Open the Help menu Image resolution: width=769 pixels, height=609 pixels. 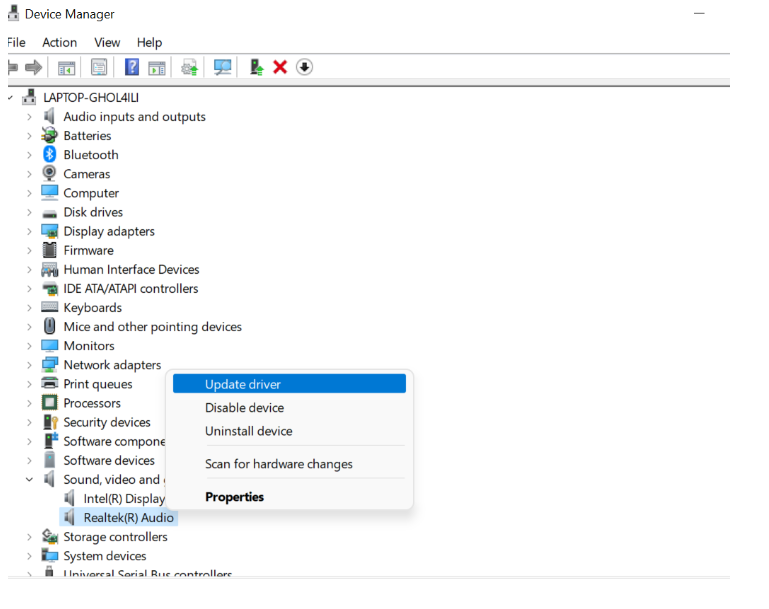point(149,43)
